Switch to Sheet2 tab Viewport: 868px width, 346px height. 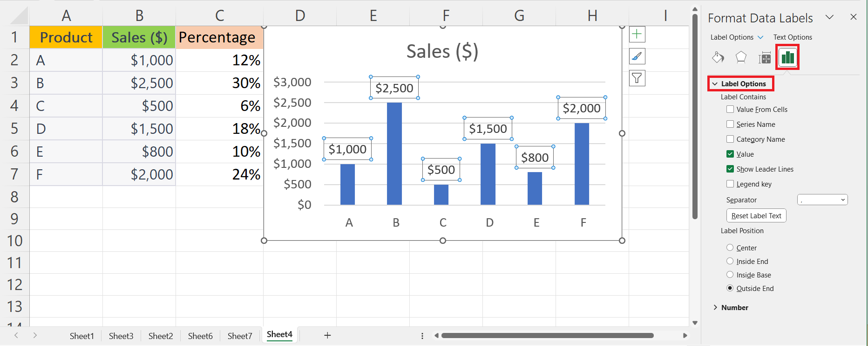click(x=161, y=336)
